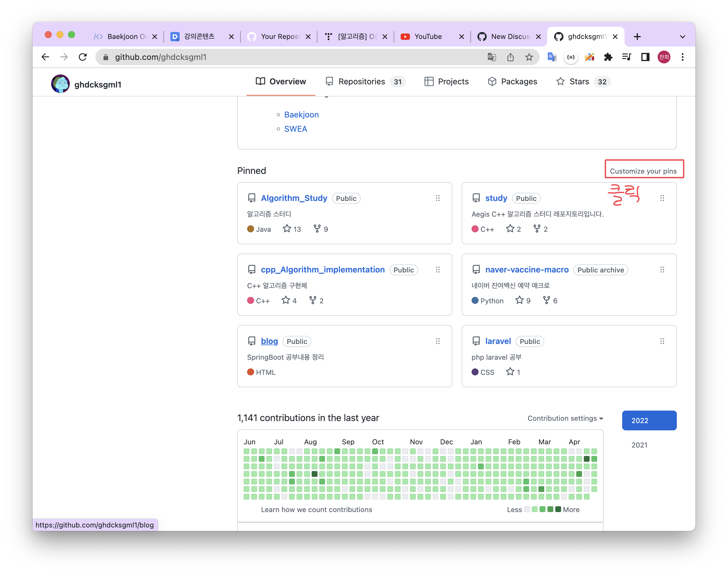Expand the tab search chevron in tab bar
The image size is (728, 574).
[x=682, y=37]
